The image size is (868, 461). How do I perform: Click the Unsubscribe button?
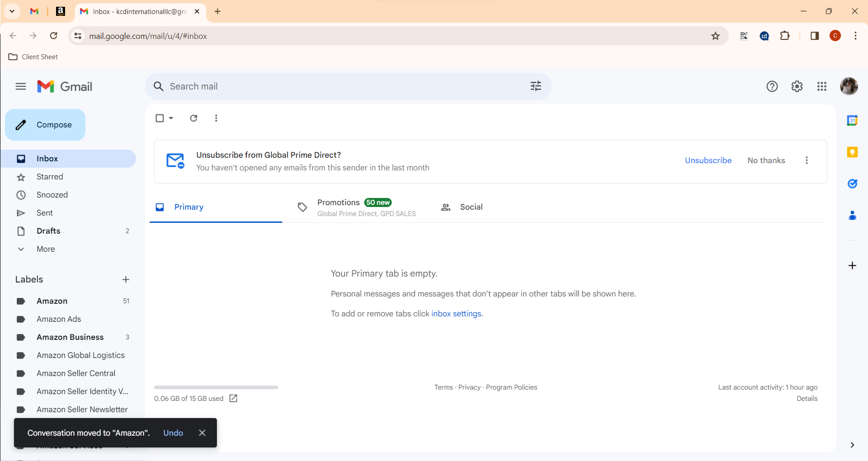pyautogui.click(x=708, y=160)
